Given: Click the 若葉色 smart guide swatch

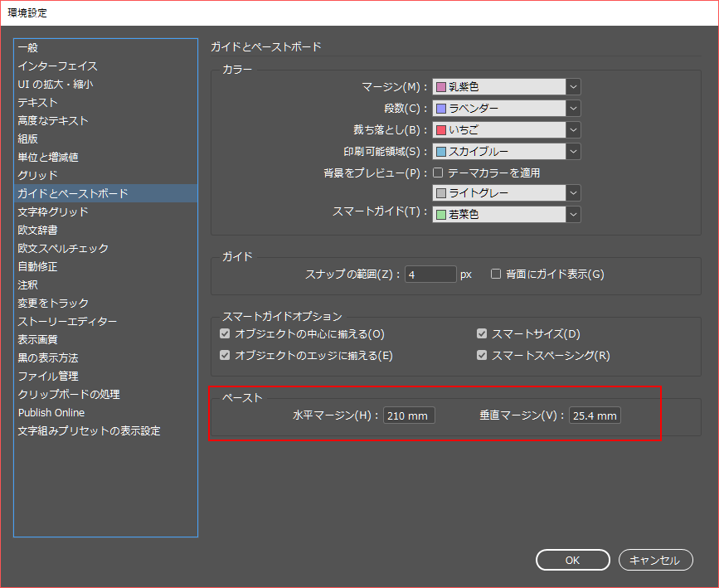Looking at the screenshot, I should [441, 214].
